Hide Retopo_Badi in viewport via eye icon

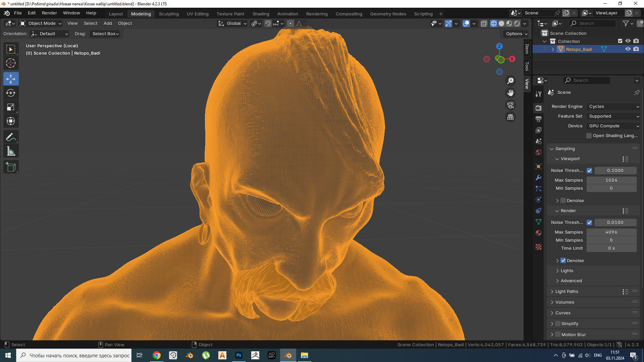628,49
